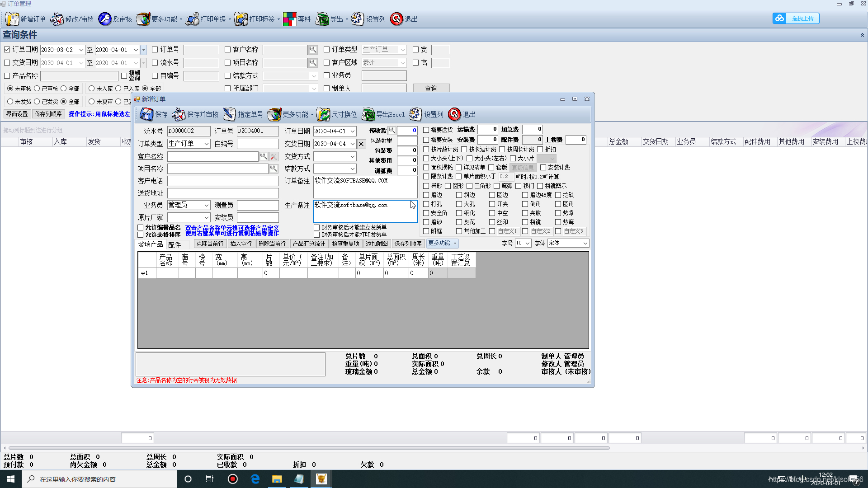Click 导出Excel toolbar icon
Screen dimensions: 868x488
pos(368,114)
